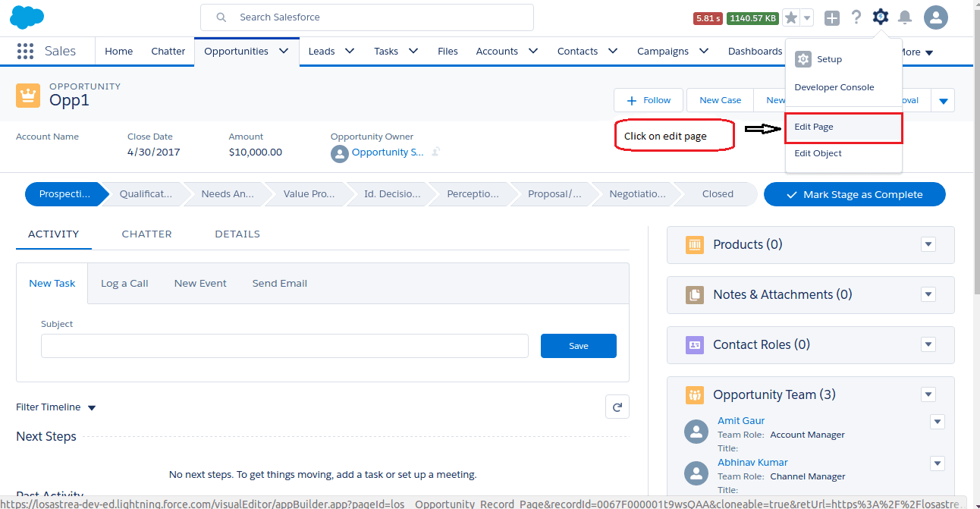The height and width of the screenshot is (509, 980).
Task: Select the Send Email tab
Action: [280, 283]
